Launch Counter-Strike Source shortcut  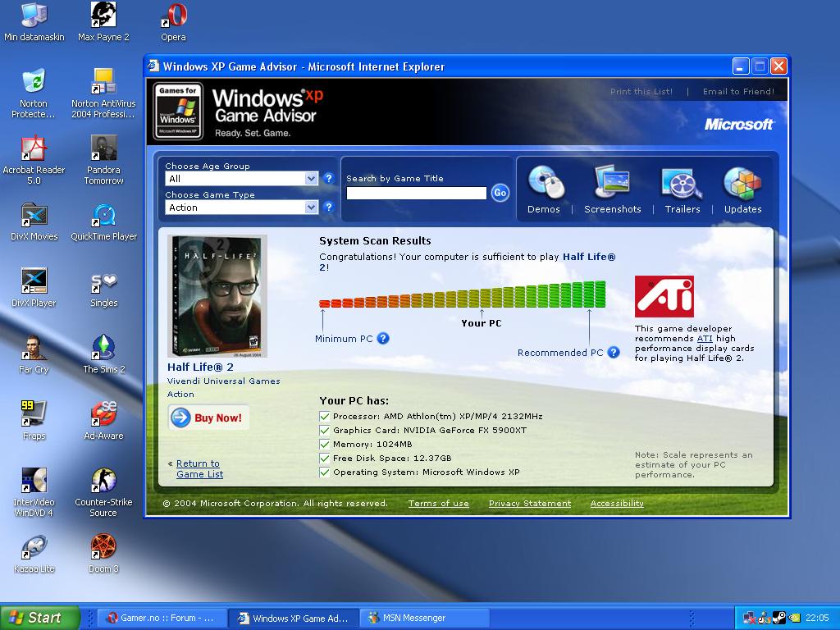point(103,492)
